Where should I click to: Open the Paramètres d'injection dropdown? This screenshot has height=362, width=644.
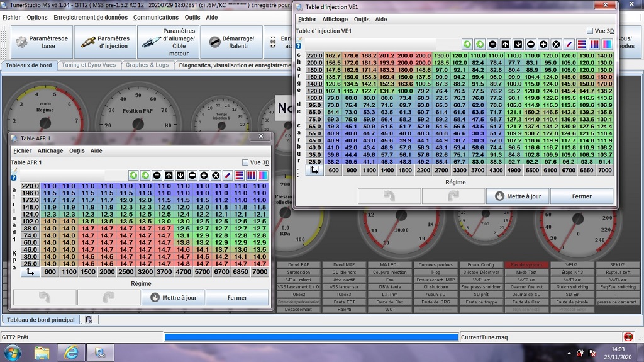104,42
